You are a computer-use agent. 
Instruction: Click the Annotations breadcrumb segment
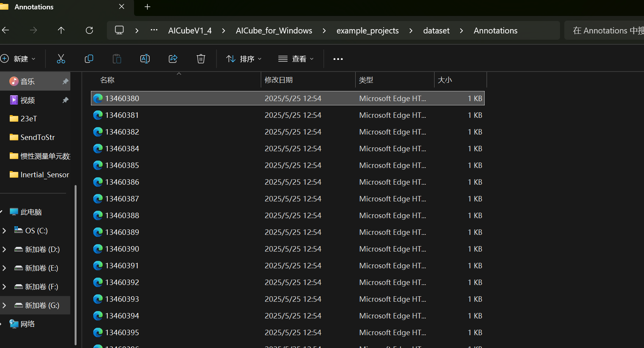click(496, 31)
